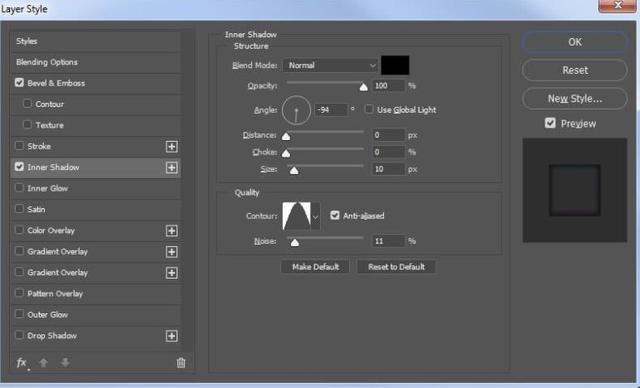This screenshot has height=388, width=640.
Task: Click Reset to Default button
Action: tap(396, 267)
